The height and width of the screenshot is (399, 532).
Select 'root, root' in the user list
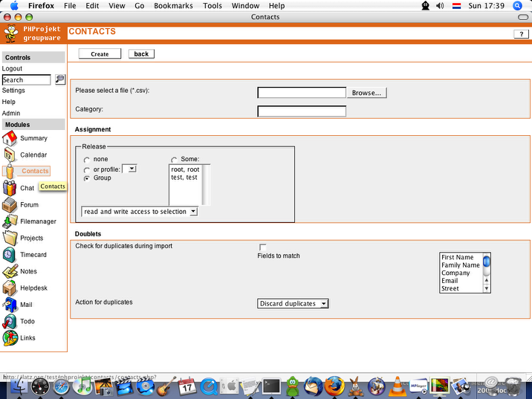click(185, 169)
